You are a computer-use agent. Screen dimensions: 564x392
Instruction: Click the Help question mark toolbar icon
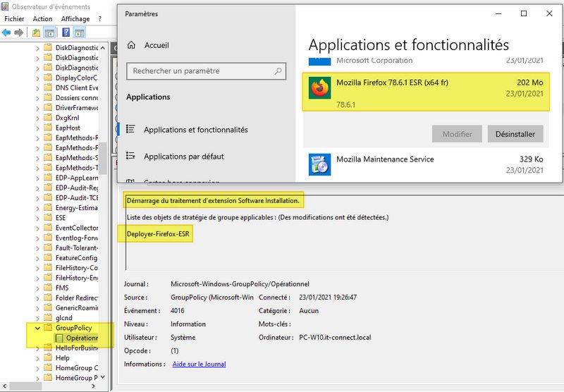point(66,32)
